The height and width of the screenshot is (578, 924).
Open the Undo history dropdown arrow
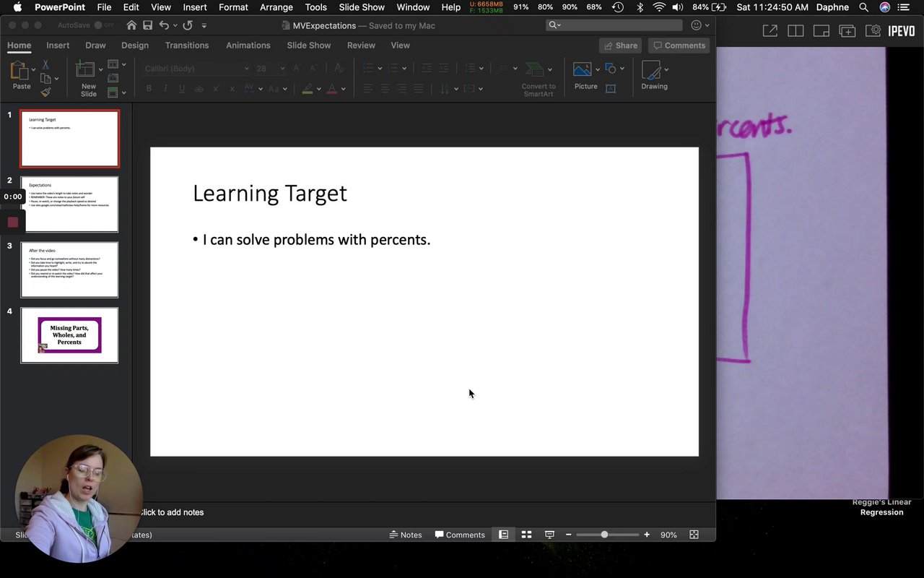point(175,25)
